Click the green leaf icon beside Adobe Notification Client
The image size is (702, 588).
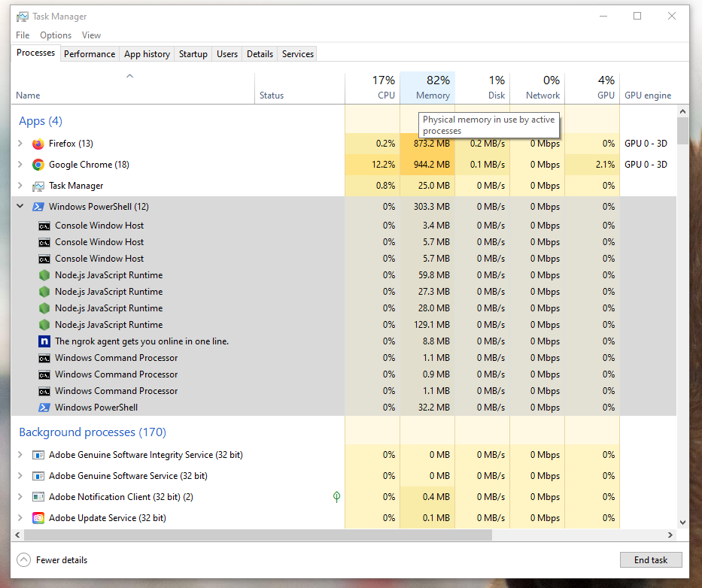336,496
